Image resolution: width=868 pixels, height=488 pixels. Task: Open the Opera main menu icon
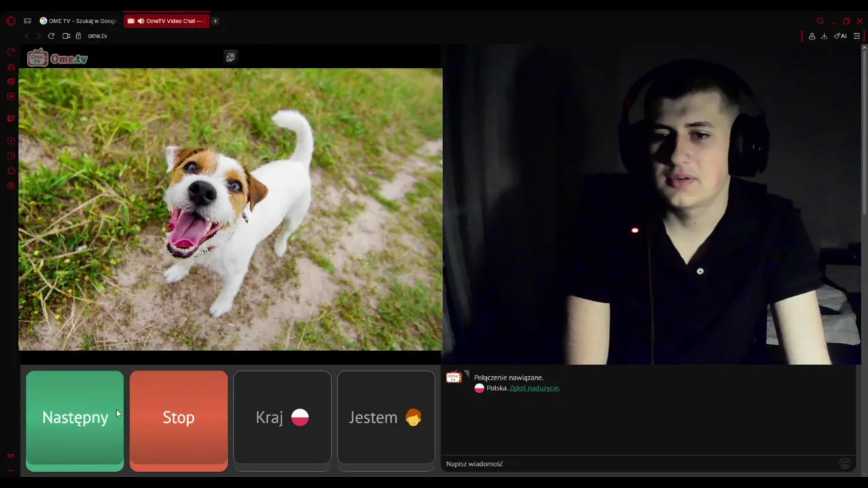click(11, 21)
